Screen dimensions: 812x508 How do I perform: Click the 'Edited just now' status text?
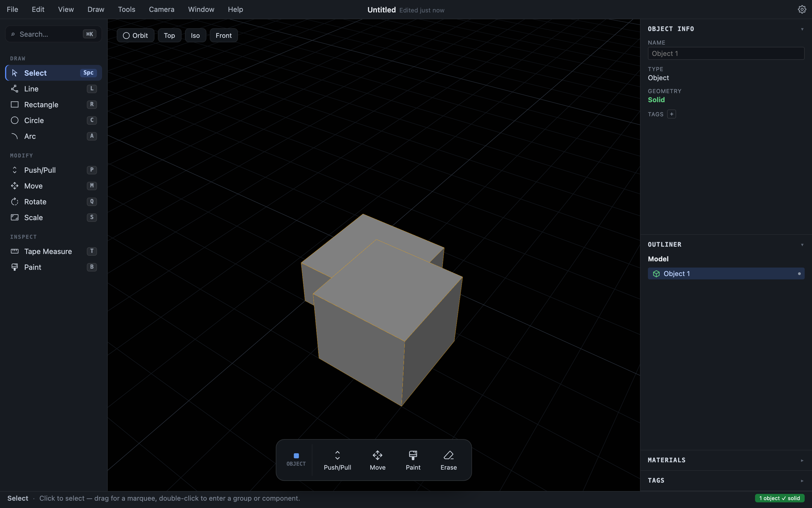click(422, 10)
